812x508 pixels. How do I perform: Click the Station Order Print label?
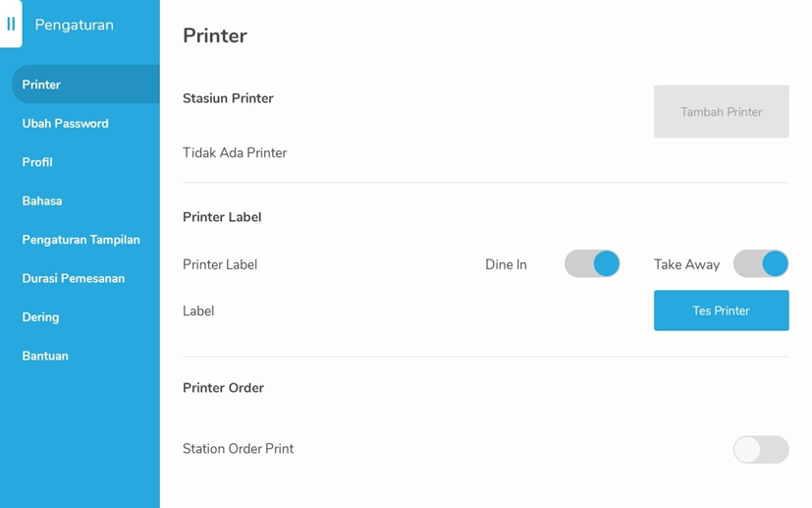point(239,449)
